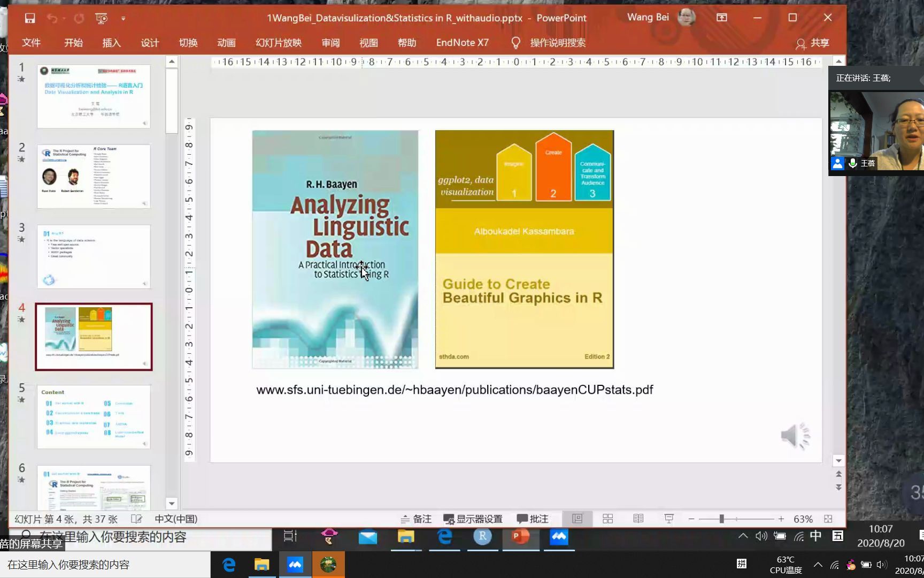Viewport: 924px width, 578px height.
Task: Go to next slide double-arrow button
Action: 838,488
